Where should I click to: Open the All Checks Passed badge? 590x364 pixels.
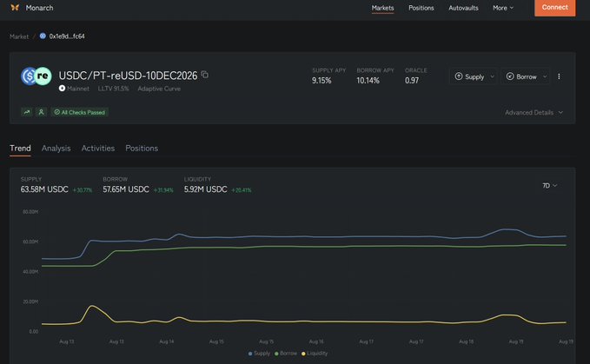80,112
